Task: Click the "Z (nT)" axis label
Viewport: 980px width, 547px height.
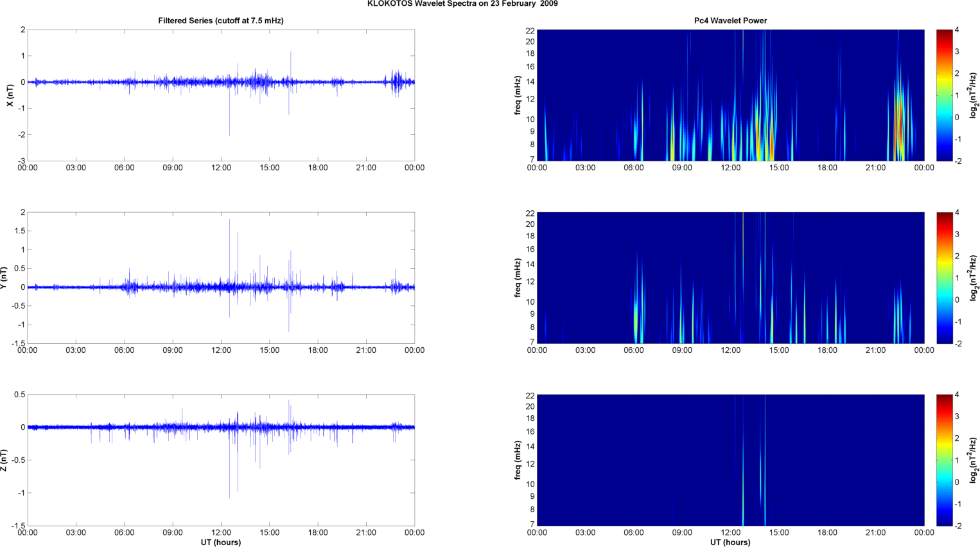Action: coord(4,460)
